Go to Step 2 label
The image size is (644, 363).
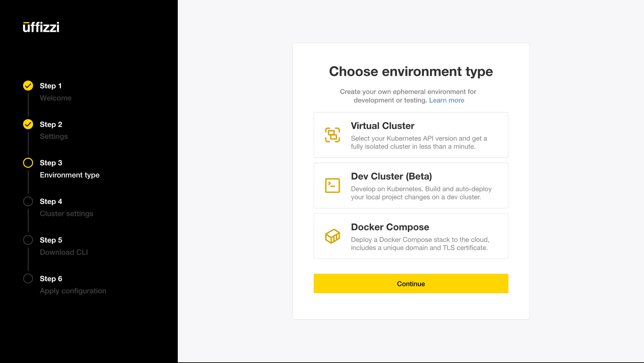(51, 124)
